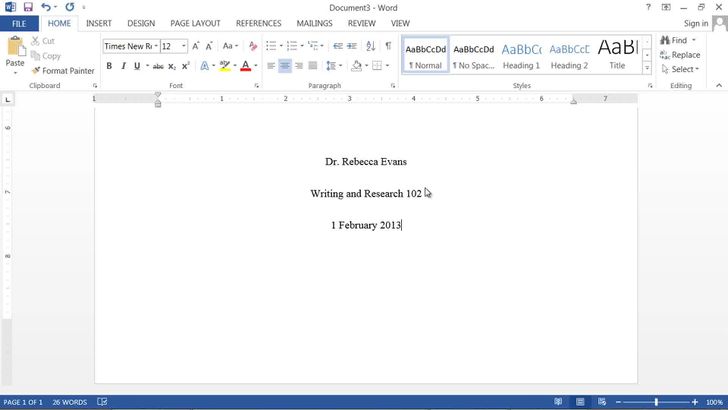This screenshot has width=728, height=410.
Task: Open line and paragraph spacing menu
Action: coord(333,66)
